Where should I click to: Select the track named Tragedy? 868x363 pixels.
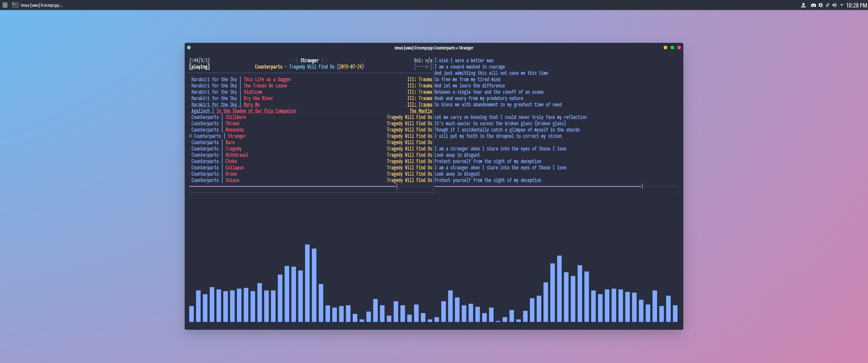pos(233,148)
